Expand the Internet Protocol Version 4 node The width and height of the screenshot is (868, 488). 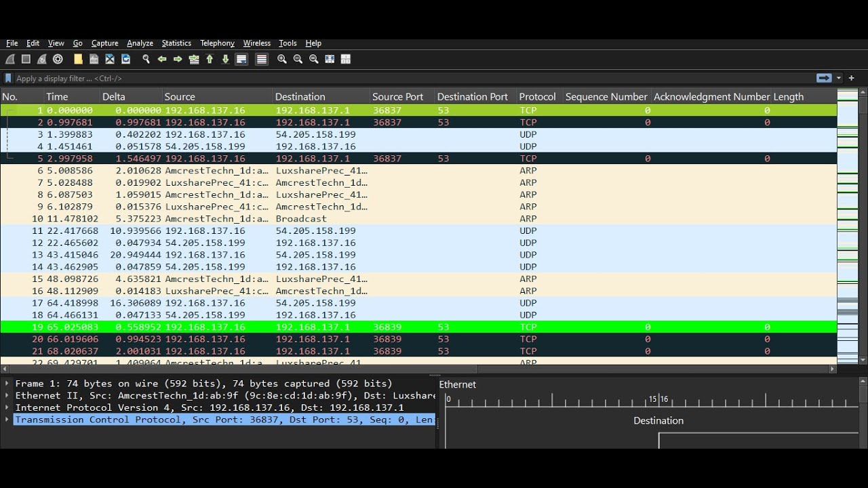[7, 408]
